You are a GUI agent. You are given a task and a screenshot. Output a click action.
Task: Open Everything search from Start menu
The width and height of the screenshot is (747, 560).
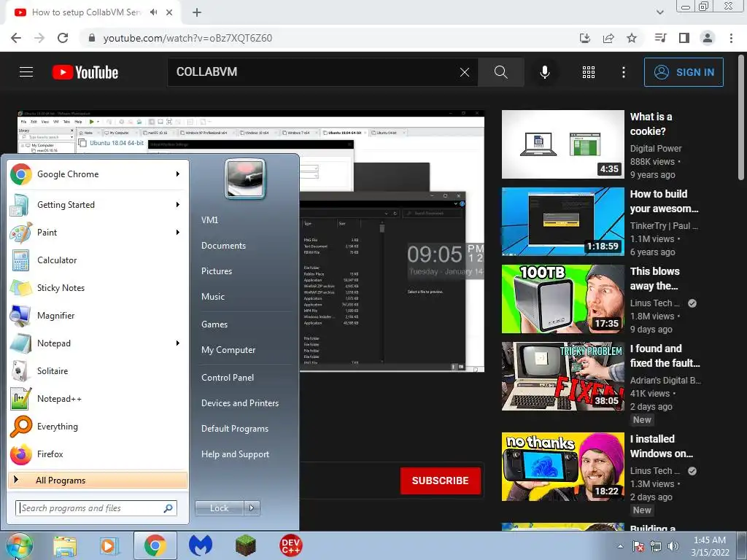[x=98, y=426]
